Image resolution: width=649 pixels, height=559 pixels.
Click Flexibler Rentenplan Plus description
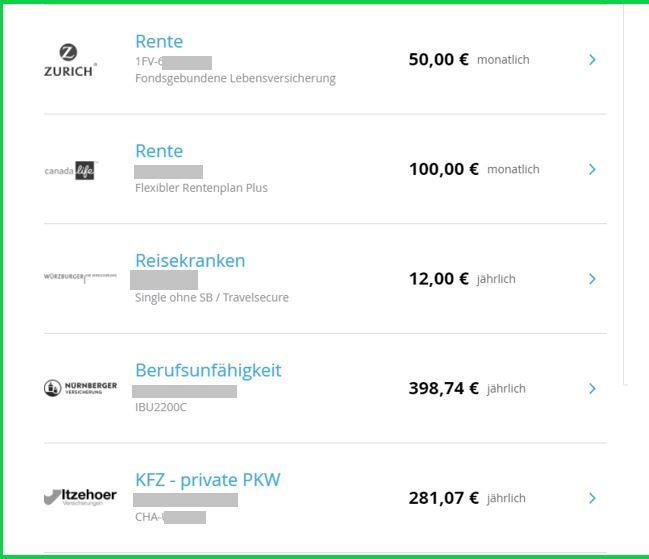pyautogui.click(x=201, y=188)
